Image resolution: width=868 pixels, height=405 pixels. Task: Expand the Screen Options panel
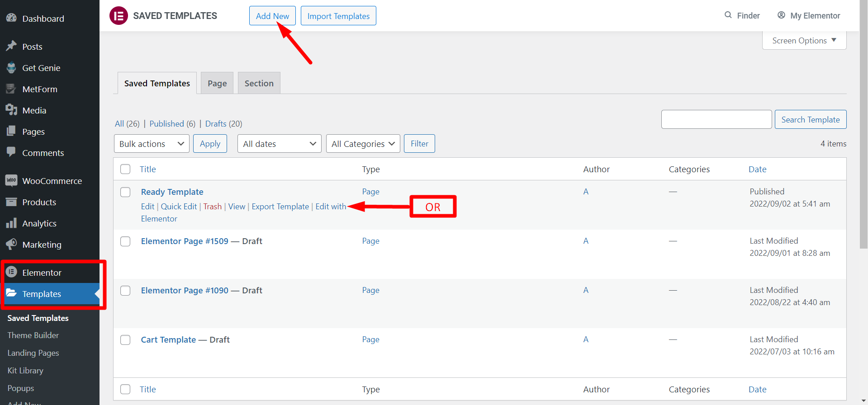point(804,41)
